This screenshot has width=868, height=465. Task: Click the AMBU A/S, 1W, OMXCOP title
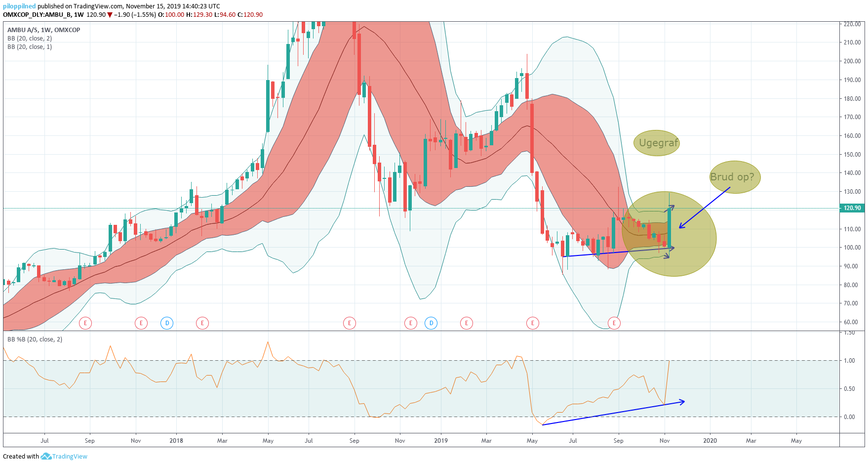pos(44,30)
